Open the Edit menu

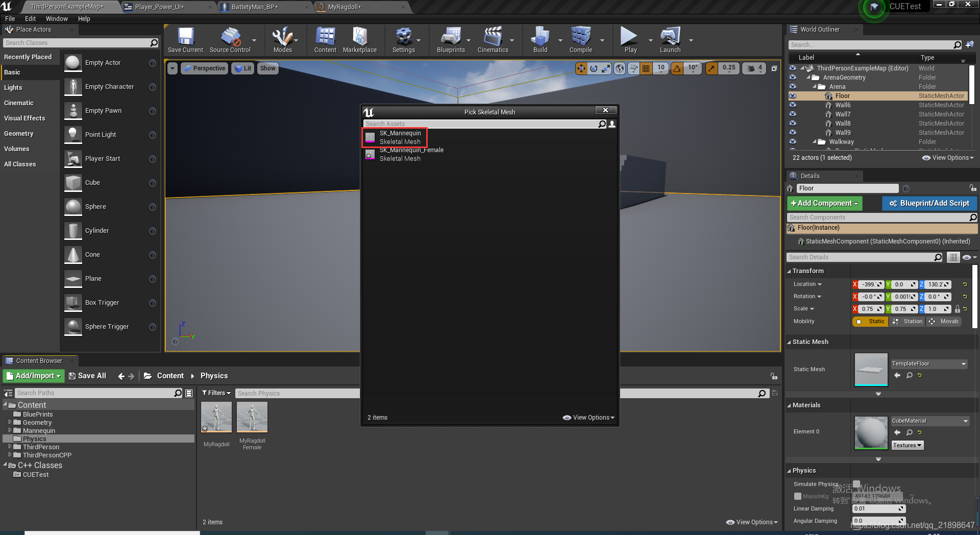coord(30,19)
